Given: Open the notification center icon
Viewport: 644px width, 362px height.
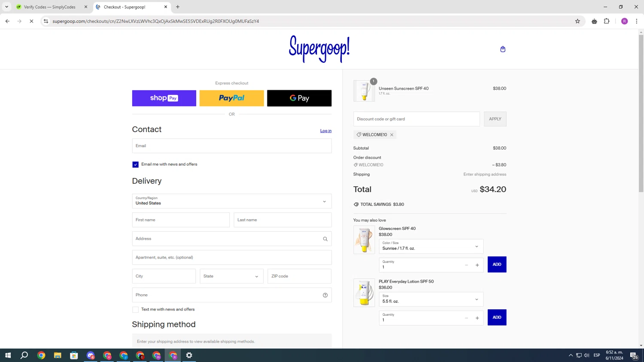Looking at the screenshot, I should (634, 355).
